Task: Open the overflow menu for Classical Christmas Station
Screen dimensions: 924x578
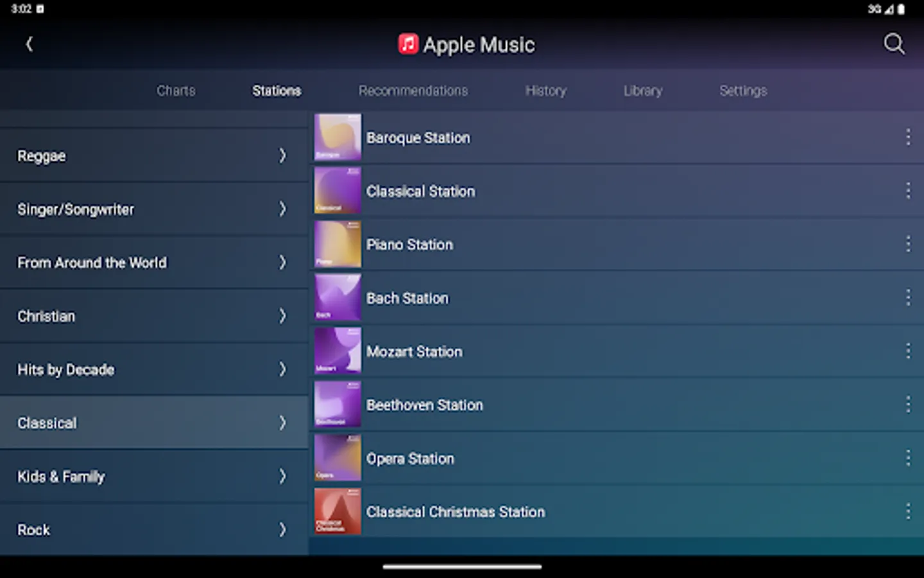Action: point(908,511)
